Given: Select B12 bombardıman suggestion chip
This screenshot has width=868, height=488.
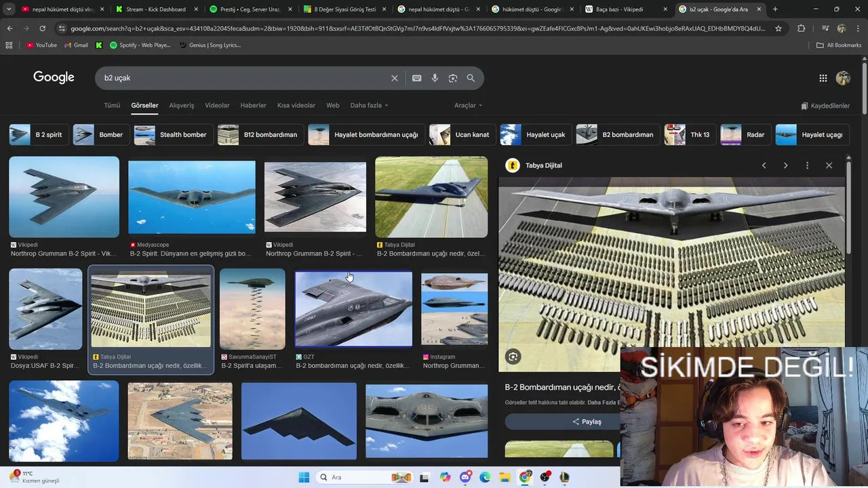Looking at the screenshot, I should (260, 135).
